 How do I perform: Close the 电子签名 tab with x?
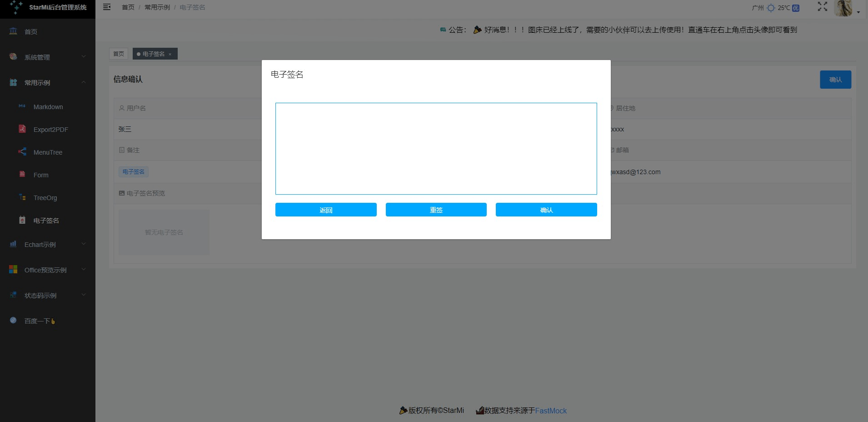pos(170,54)
